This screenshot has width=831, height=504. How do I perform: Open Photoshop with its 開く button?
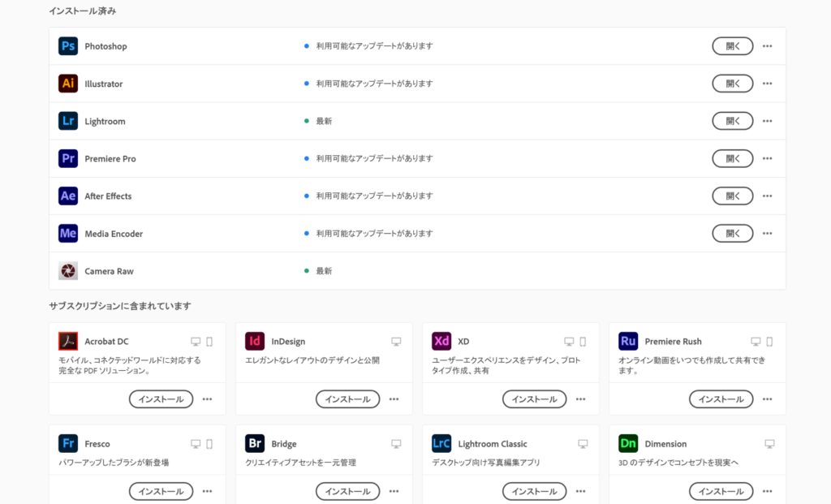coord(733,46)
